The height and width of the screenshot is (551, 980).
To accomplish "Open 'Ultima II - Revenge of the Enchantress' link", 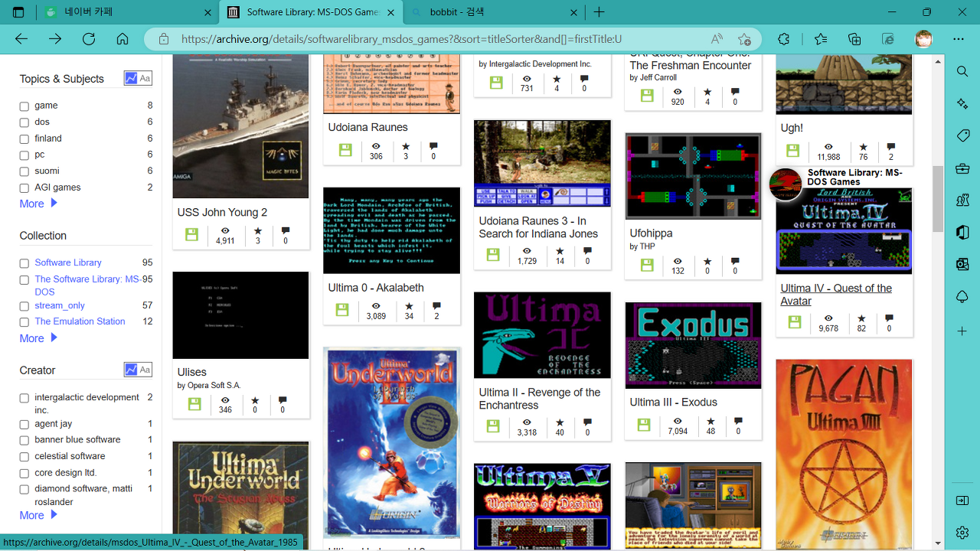I will (540, 399).
